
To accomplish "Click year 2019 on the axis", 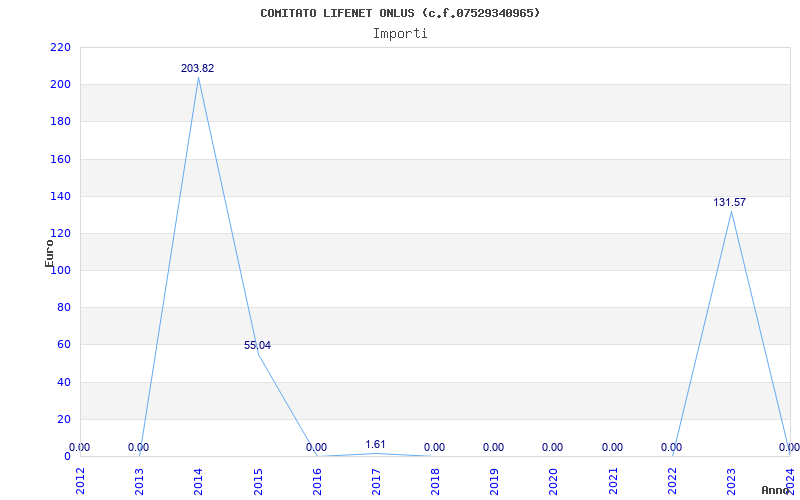I will pyautogui.click(x=494, y=481).
